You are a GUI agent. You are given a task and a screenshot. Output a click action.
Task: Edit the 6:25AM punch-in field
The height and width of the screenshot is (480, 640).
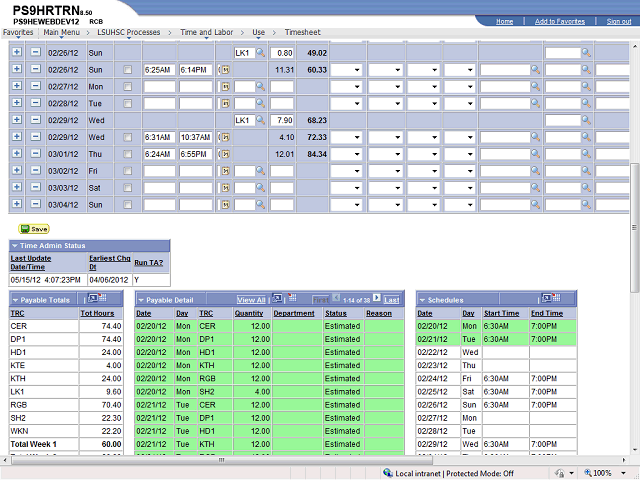tap(159, 70)
